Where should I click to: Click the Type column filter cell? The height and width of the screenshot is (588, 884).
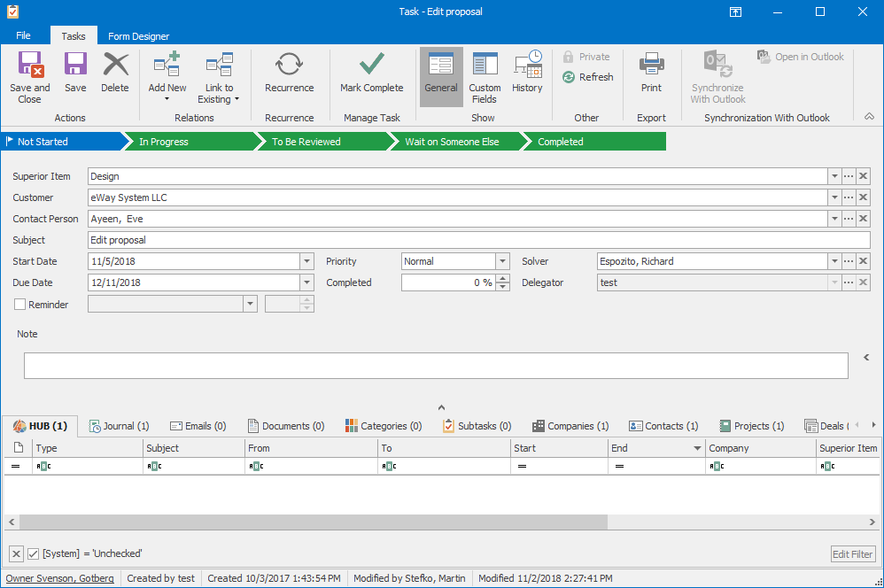point(88,466)
